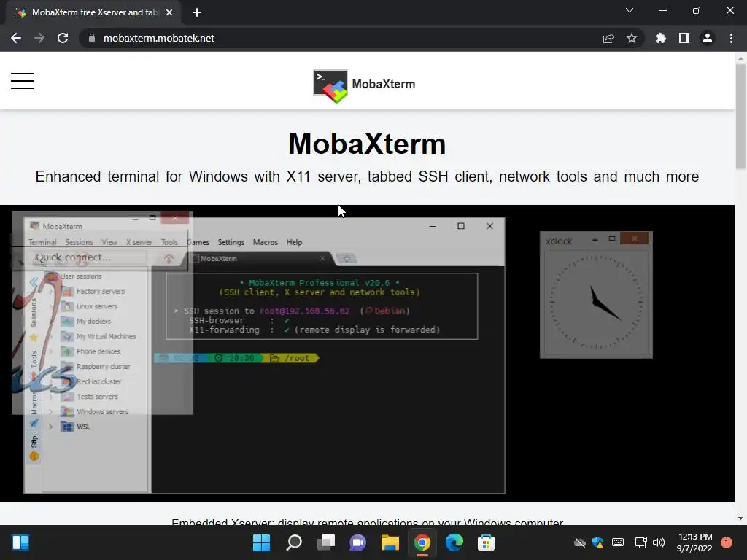Open the Chrome extensions puzzle icon
747x560 pixels.
pos(661,38)
